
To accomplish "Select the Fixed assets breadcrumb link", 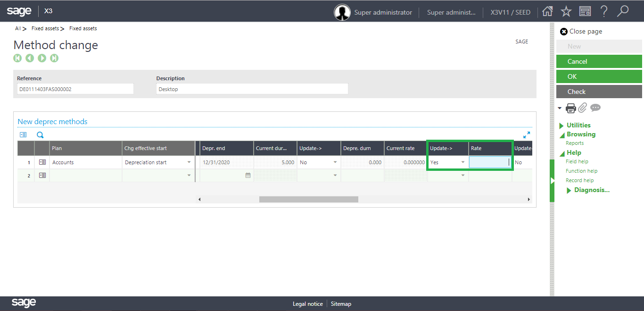I will 46,28.
